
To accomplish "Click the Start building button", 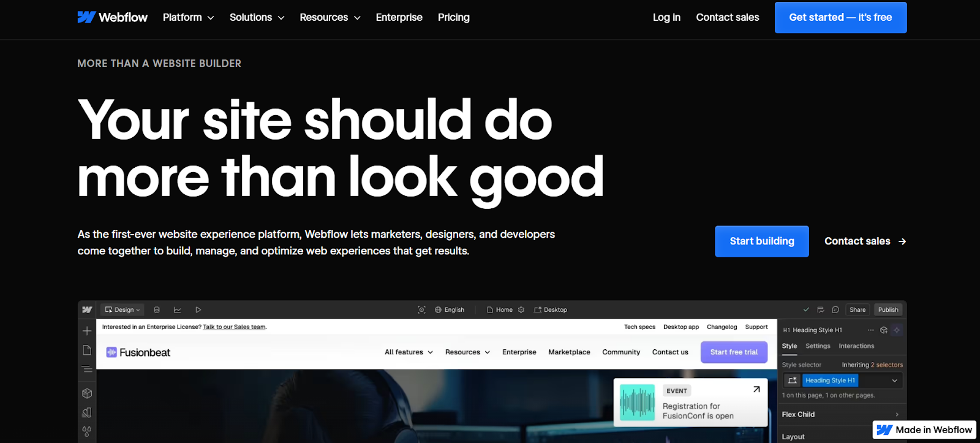I will (x=762, y=241).
